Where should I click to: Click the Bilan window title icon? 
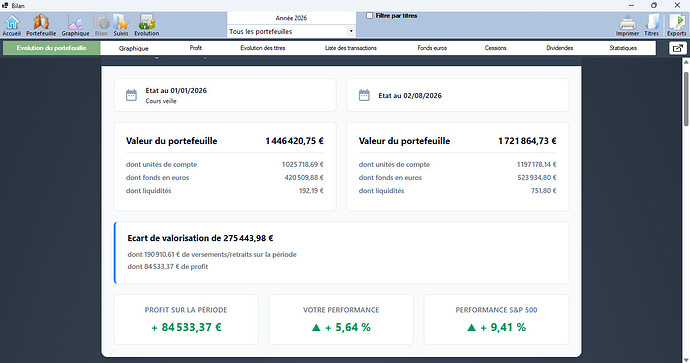5,5
